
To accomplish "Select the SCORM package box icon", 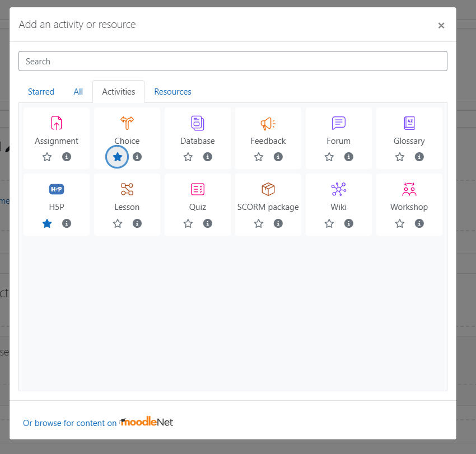I will (268, 189).
